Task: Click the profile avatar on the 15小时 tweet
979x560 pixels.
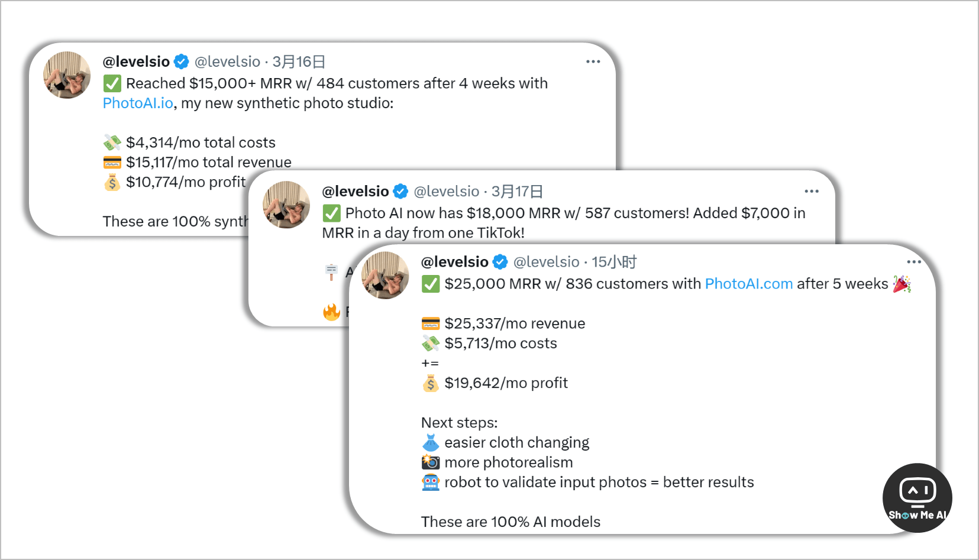Action: pyautogui.click(x=385, y=275)
